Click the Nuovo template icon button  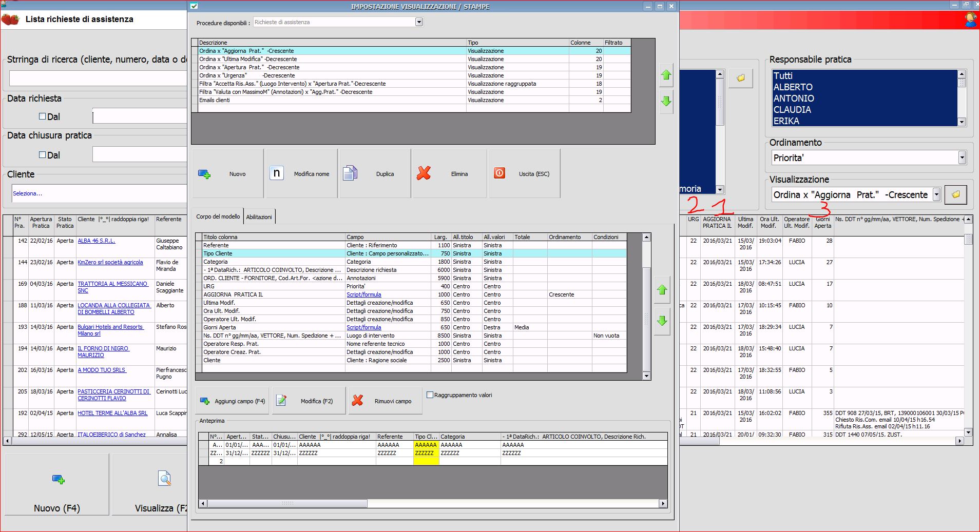[x=204, y=174]
